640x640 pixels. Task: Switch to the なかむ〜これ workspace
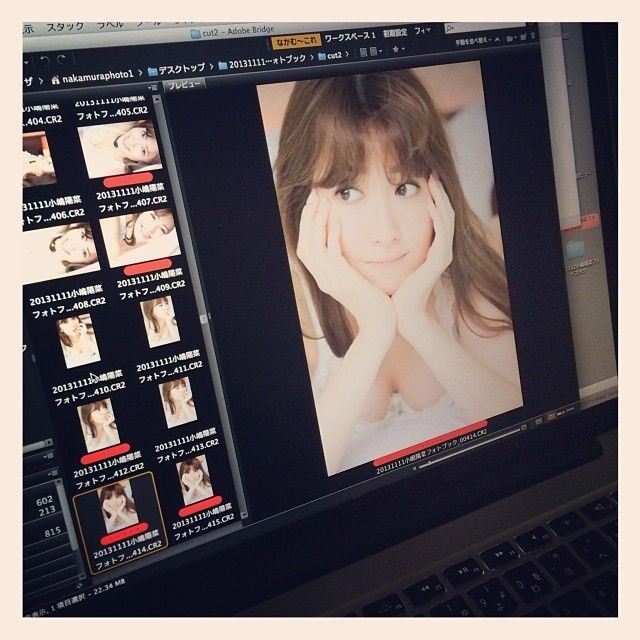point(296,40)
